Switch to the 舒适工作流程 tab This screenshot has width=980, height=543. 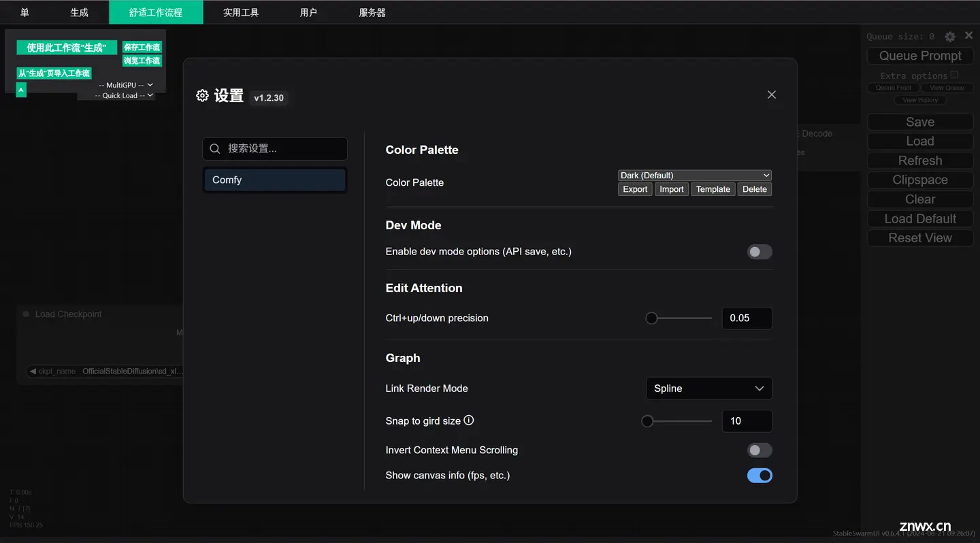[x=156, y=12]
